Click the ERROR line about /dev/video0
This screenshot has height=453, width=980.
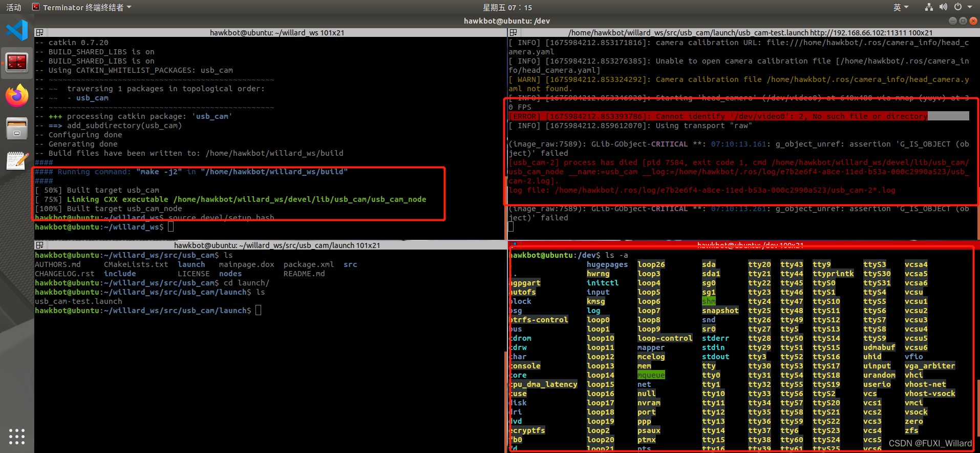tap(718, 116)
